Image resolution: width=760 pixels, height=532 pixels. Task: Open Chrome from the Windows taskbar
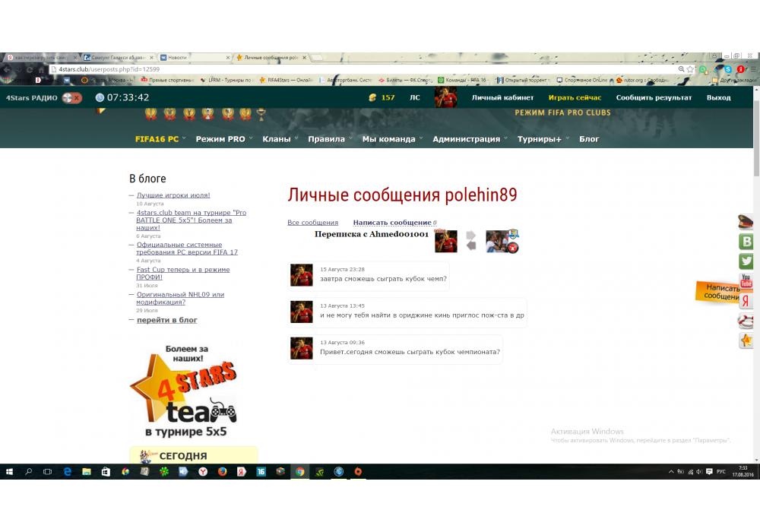(x=300, y=471)
